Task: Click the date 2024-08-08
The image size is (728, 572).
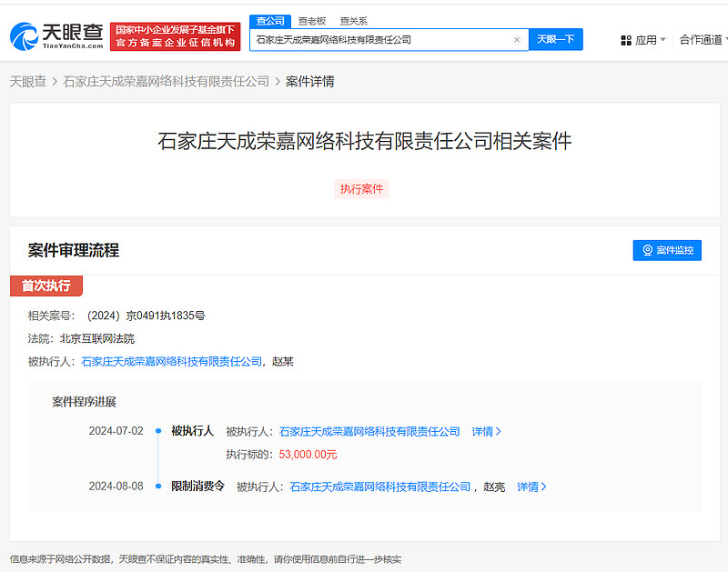Action: (116, 487)
